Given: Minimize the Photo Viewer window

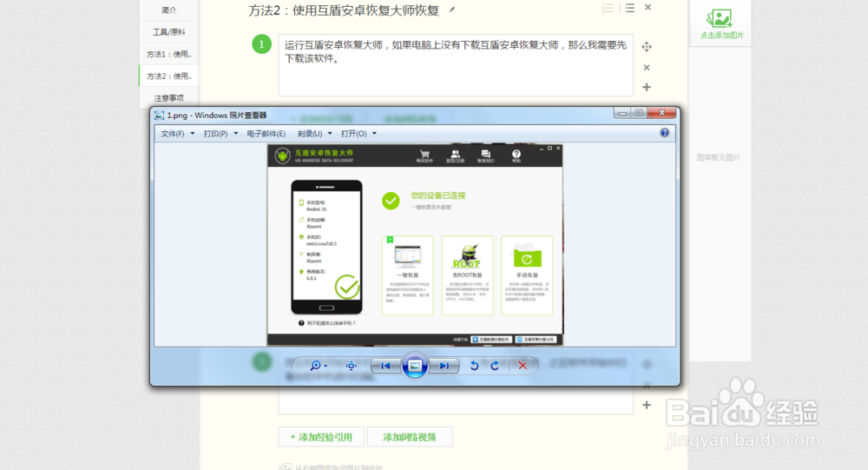Looking at the screenshot, I should (622, 113).
